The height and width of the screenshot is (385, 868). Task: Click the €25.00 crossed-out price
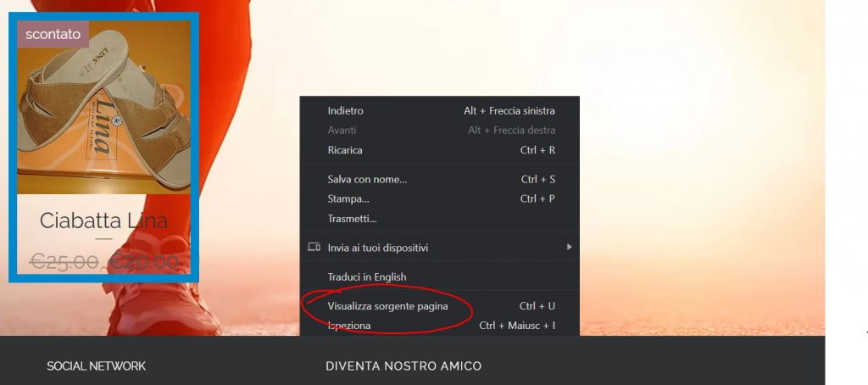pyautogui.click(x=64, y=262)
